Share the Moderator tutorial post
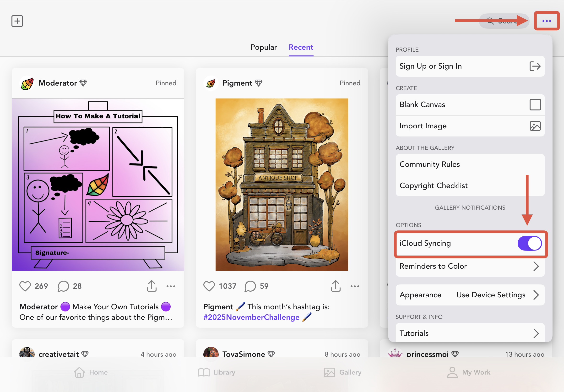 tap(152, 286)
